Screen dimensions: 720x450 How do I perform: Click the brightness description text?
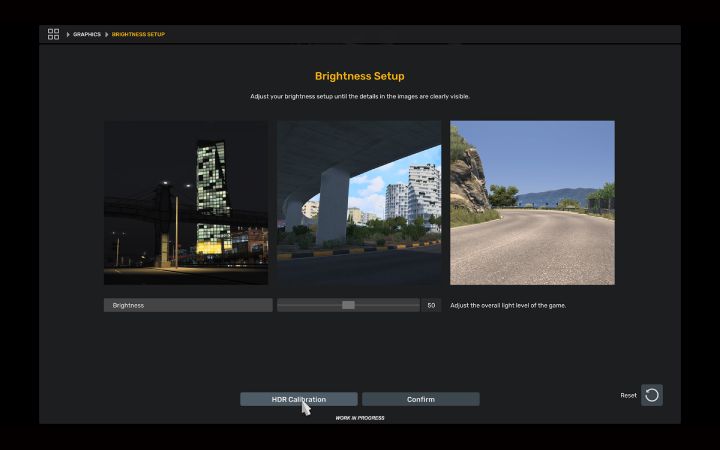(508, 305)
